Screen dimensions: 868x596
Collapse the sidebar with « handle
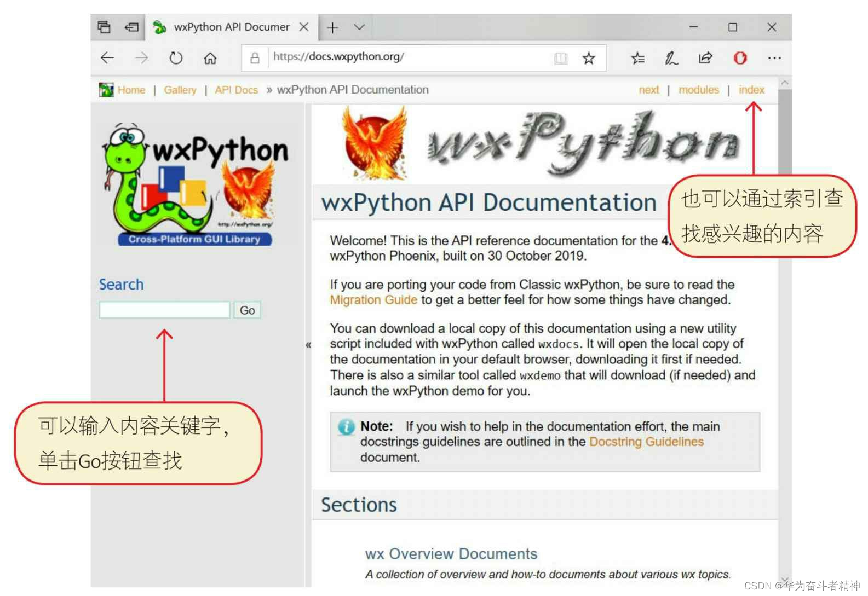tap(308, 345)
